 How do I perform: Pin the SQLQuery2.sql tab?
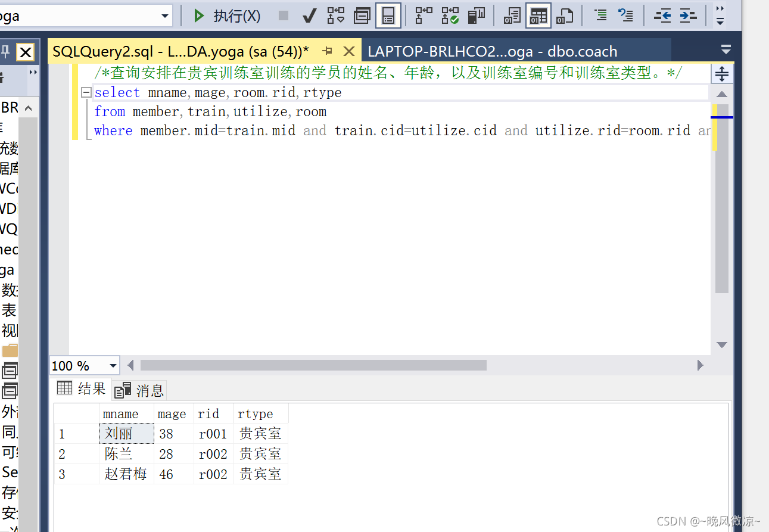[x=327, y=51]
